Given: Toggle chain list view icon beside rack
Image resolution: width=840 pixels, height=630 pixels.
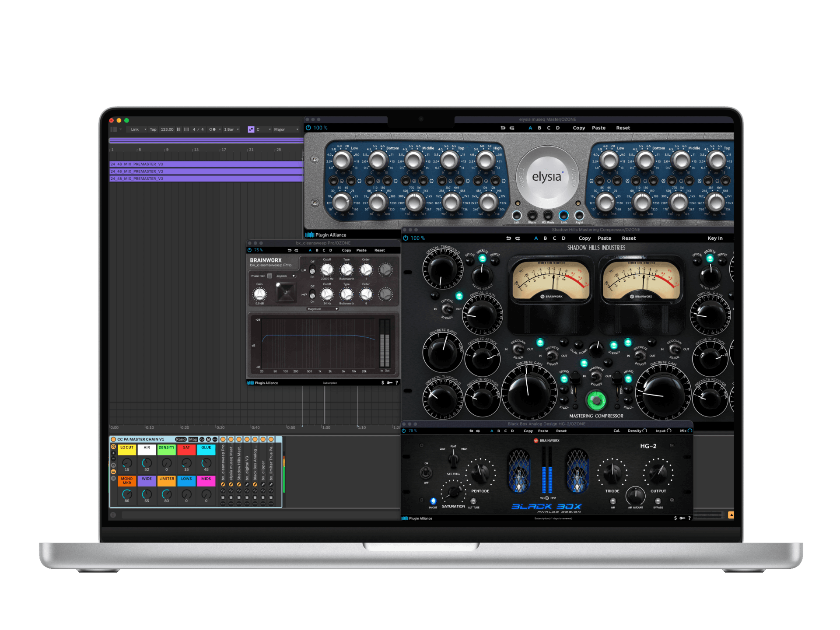Looking at the screenshot, I should coord(113,478).
